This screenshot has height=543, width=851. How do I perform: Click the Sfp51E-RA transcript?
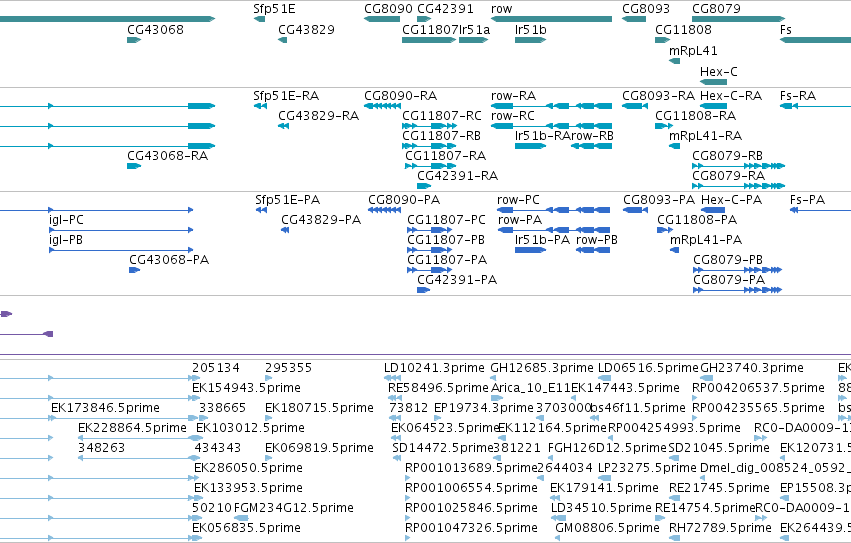(260, 106)
